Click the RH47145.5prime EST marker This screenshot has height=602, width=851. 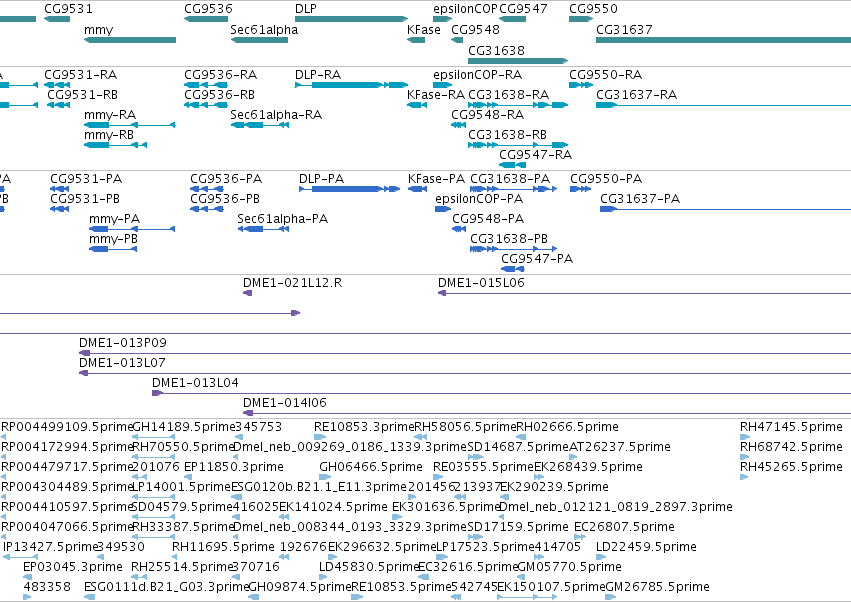coord(745,438)
